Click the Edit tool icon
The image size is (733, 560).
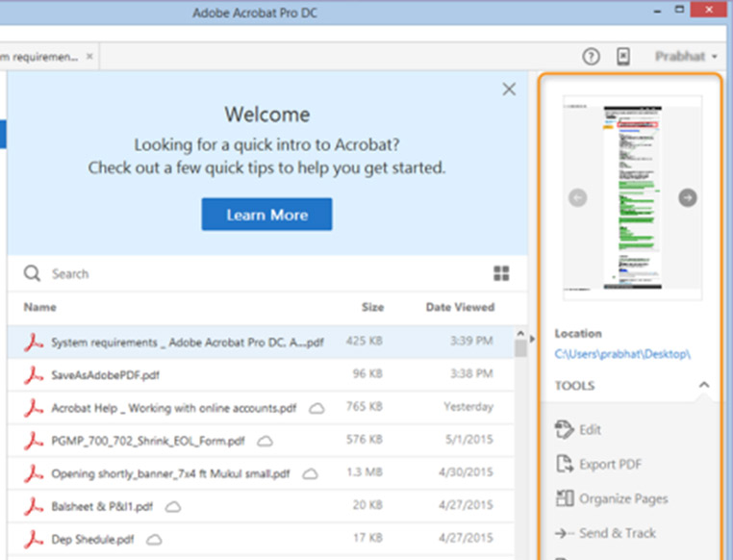[x=564, y=429]
